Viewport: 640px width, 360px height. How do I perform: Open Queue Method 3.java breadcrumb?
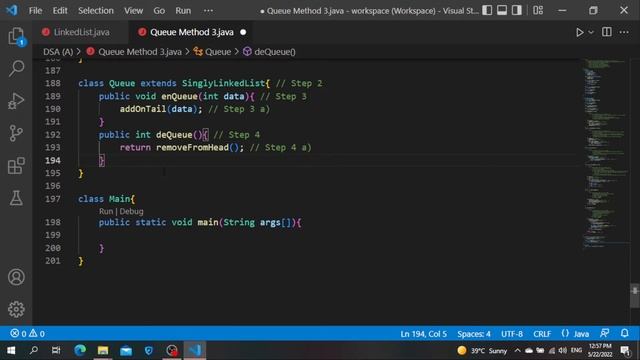point(140,52)
